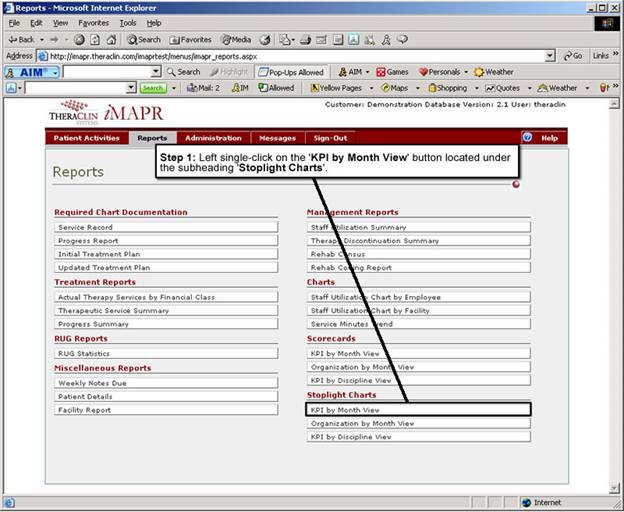The height and width of the screenshot is (512, 624).
Task: Toggle the Allowed popup blocker button
Action: coord(276,88)
